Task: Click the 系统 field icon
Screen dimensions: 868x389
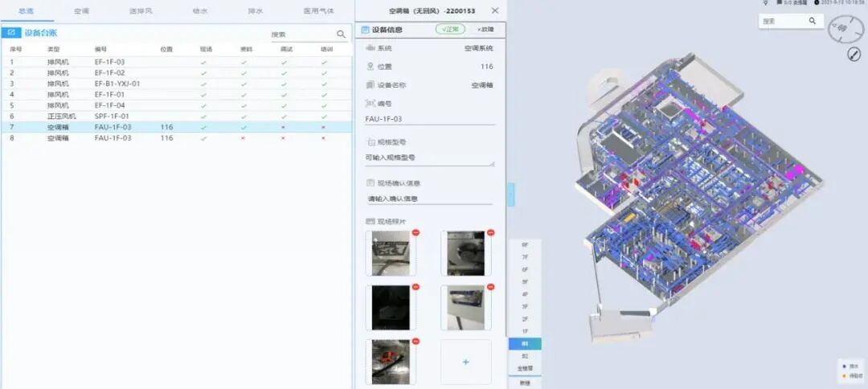Action: (371, 48)
